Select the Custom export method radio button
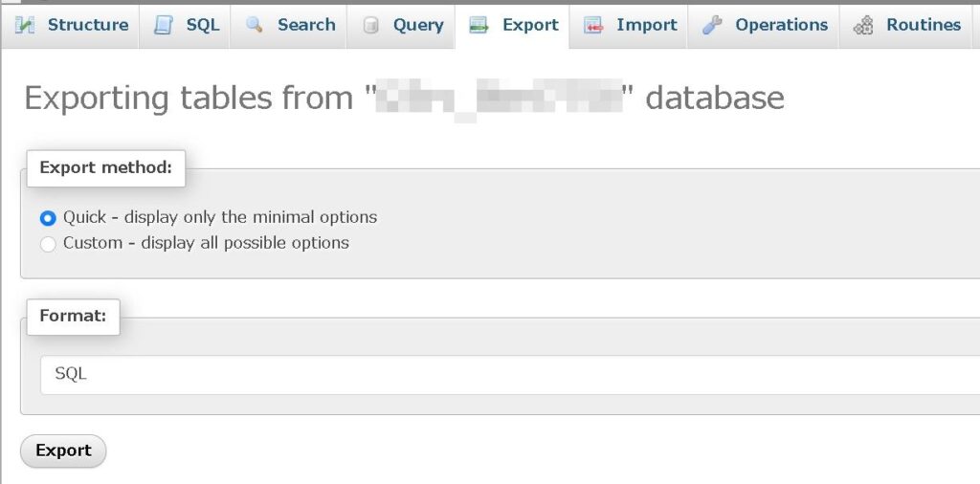980x484 pixels. point(48,244)
